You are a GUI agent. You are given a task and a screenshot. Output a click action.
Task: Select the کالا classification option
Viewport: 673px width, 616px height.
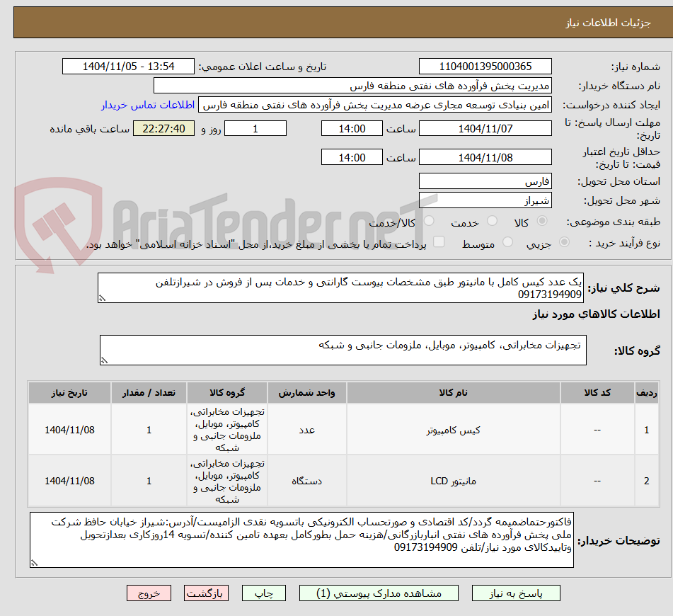click(543, 221)
